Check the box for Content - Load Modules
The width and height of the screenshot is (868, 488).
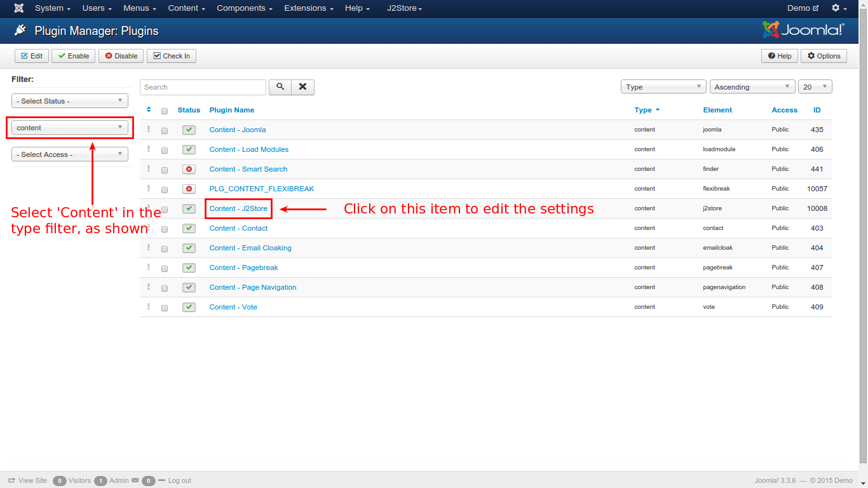click(x=165, y=150)
